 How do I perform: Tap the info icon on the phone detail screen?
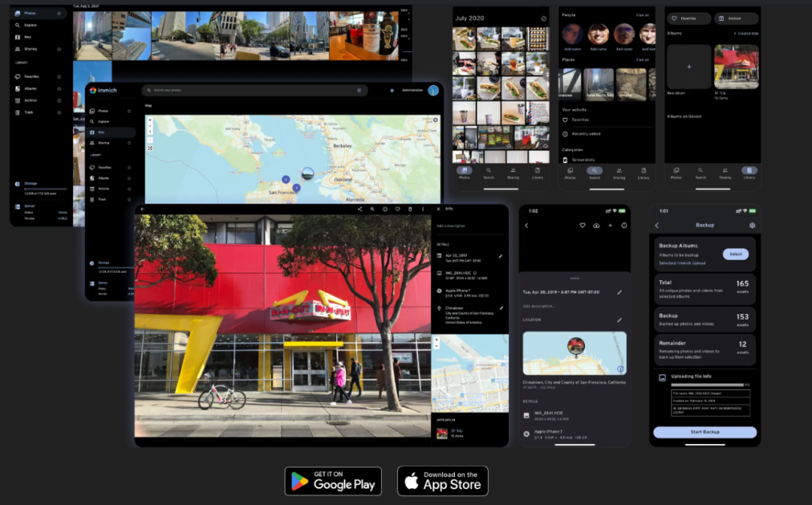point(624,225)
